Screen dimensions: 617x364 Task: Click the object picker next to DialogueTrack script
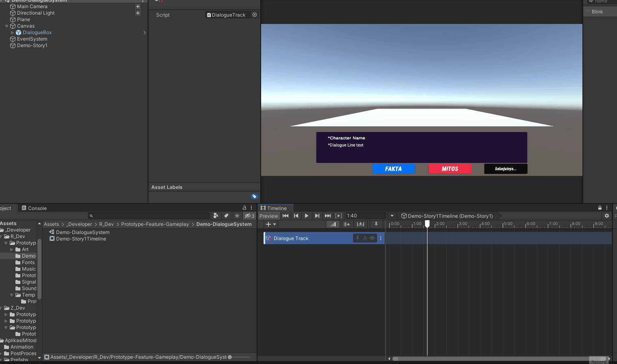255,15
